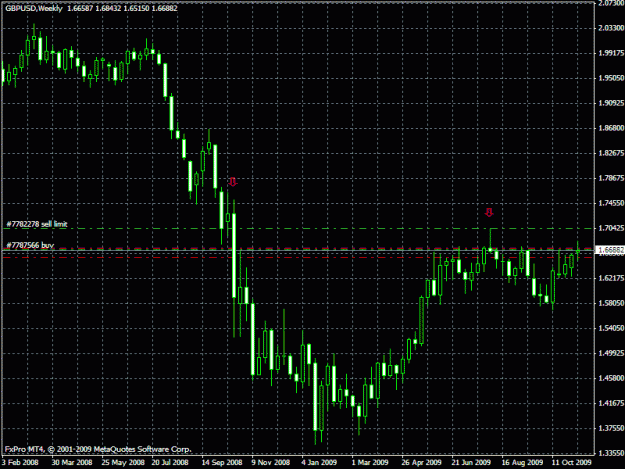Image resolution: width=625 pixels, height=469 pixels.
Task: Click the '1 Mar 2009' date label
Action: pos(370,463)
